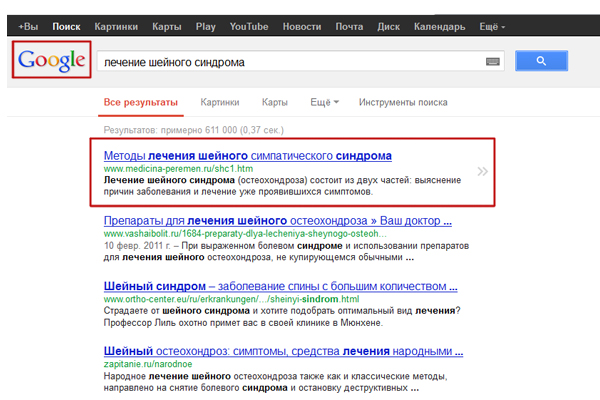Image resolution: width=600 pixels, height=400 pixels.
Task: Open the on-screen keyboard icon in search box
Action: coord(492,61)
